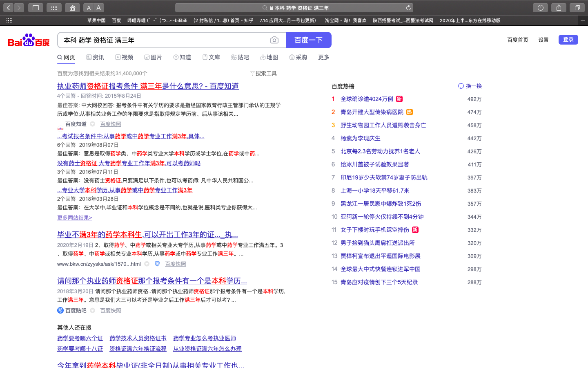Screen dimensions: 588x368
Task: Open the 设置 settings menu
Action: [543, 40]
